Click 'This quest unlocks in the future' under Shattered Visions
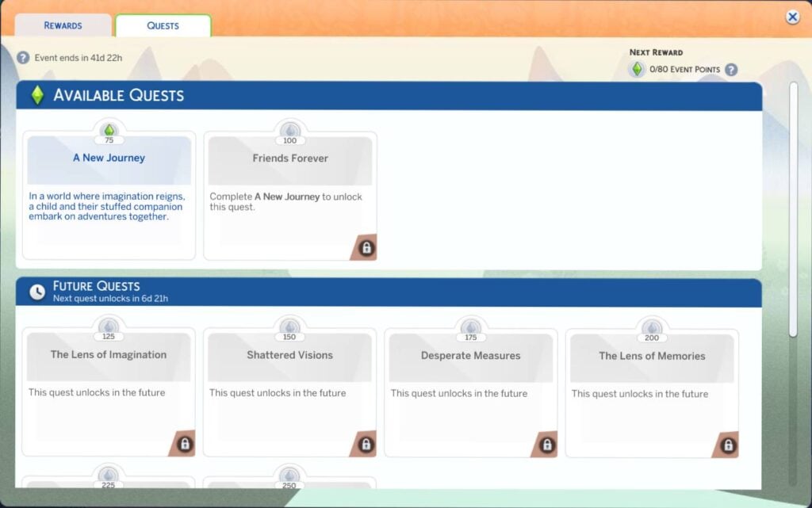Image resolution: width=812 pixels, height=508 pixels. click(x=278, y=393)
